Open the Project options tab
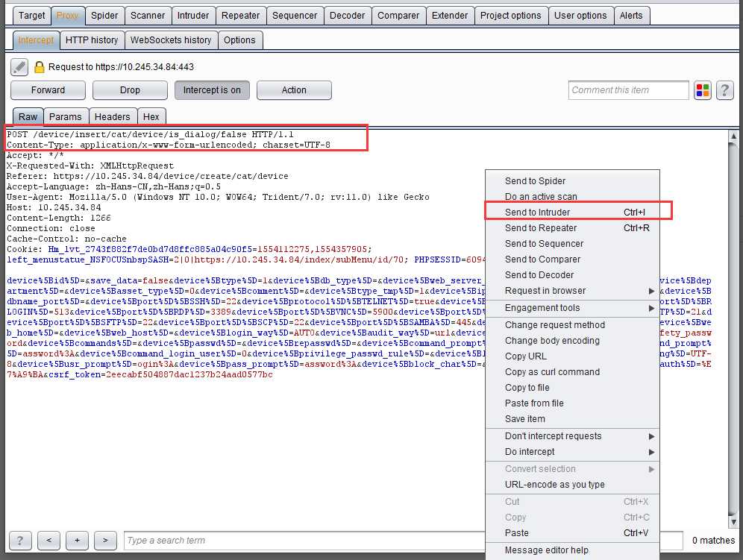 coord(511,16)
